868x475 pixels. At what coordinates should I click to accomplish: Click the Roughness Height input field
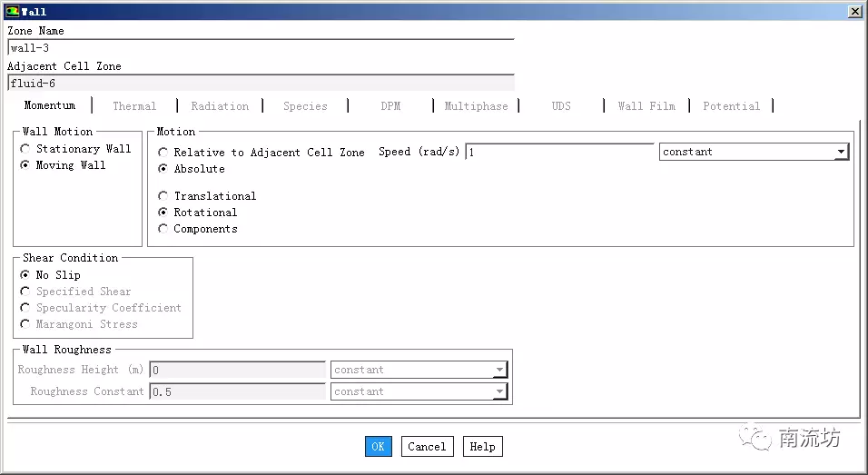(238, 370)
